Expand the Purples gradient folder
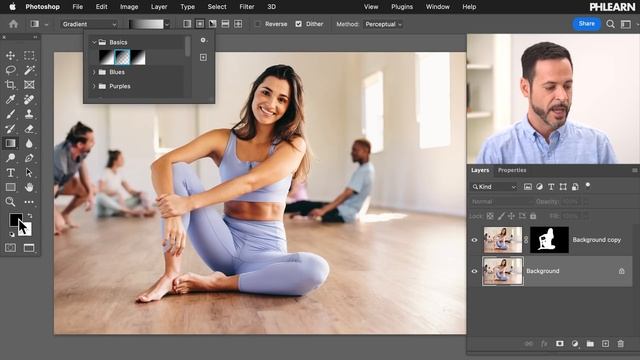Viewport: 640px width, 360px height. point(94,86)
